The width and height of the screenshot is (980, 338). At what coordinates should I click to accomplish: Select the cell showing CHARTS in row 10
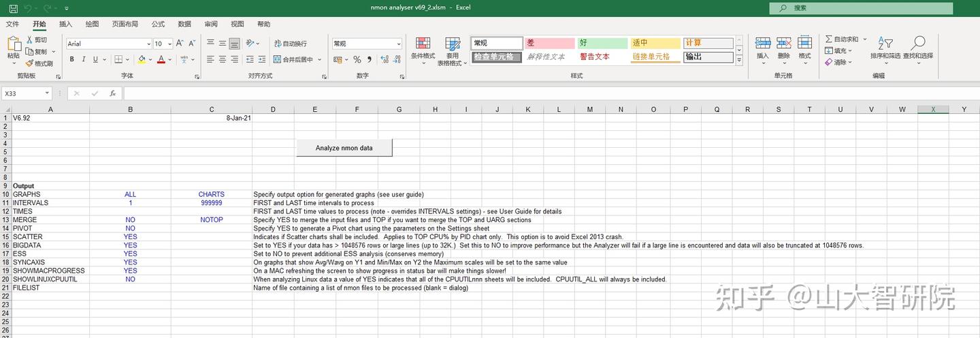[x=212, y=194]
